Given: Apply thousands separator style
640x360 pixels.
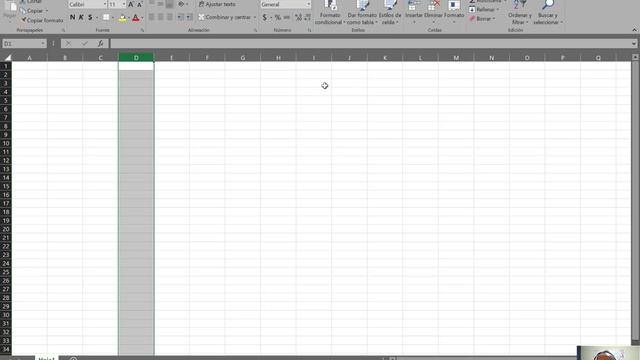Looking at the screenshot, I should point(287,17).
